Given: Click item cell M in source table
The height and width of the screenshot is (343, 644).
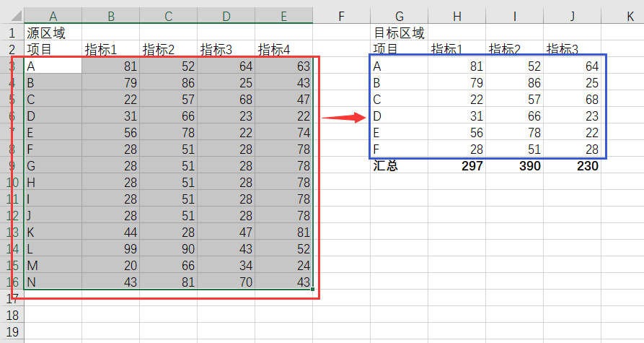Looking at the screenshot, I should click(53, 265).
